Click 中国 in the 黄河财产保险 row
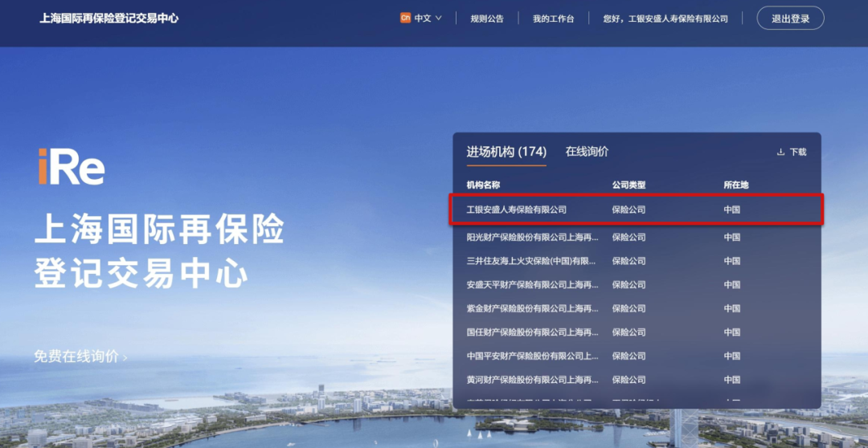868x448 pixels. coord(732,380)
